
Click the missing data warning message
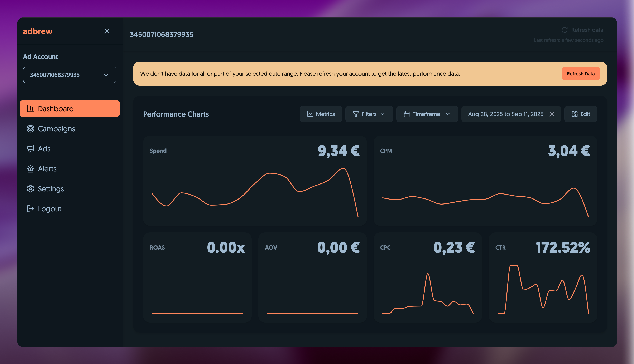pos(300,74)
